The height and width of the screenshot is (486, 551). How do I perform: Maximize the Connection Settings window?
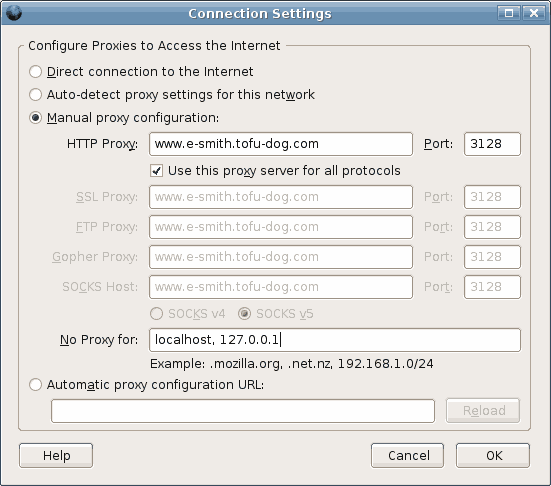(x=508, y=13)
